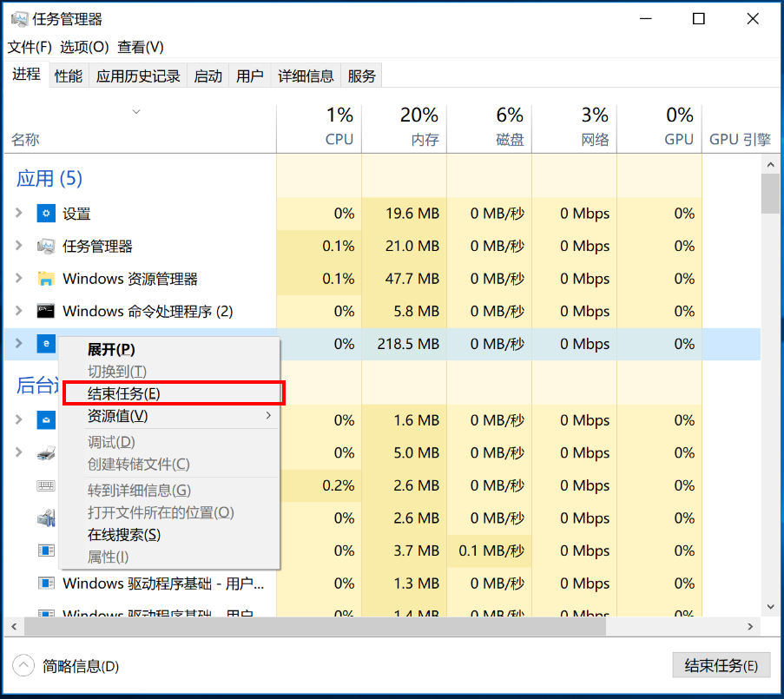Open the 资源值 submenu arrow
Viewport: 784px width, 699px height.
268,416
